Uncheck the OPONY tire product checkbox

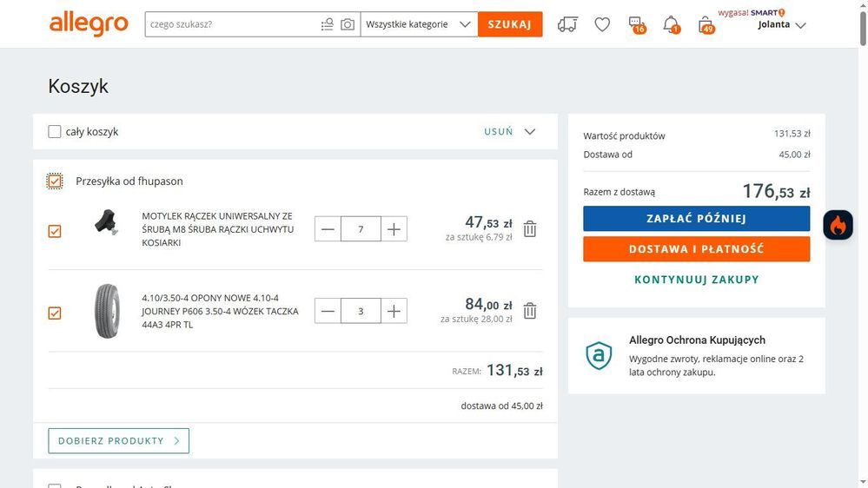(x=55, y=313)
